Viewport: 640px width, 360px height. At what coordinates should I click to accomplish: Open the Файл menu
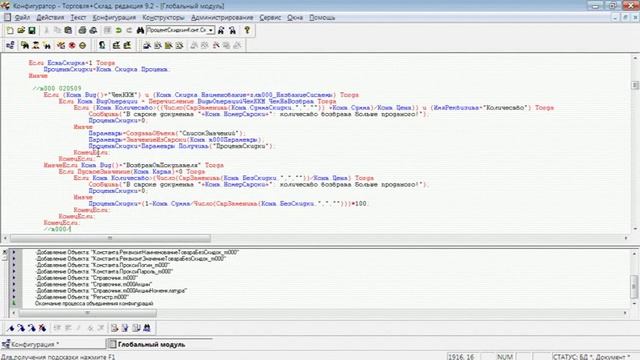(x=22, y=18)
